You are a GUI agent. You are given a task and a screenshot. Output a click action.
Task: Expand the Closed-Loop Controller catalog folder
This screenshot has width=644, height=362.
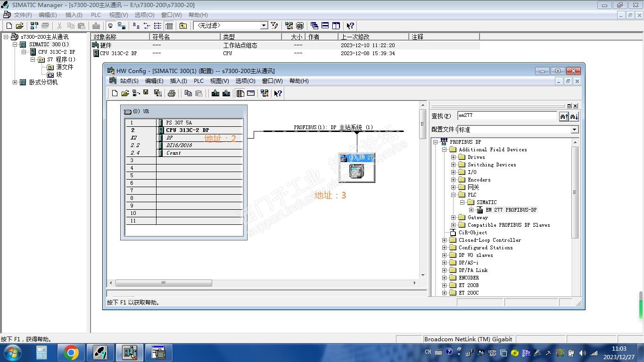pos(444,240)
